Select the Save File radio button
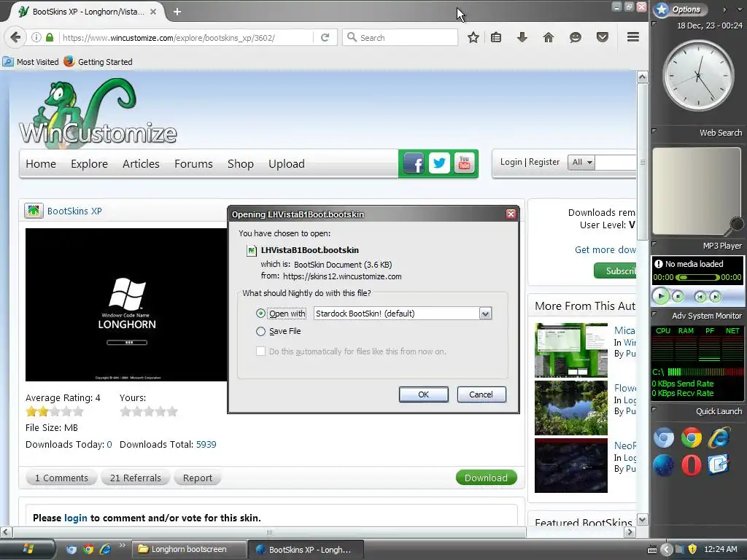 (260, 332)
